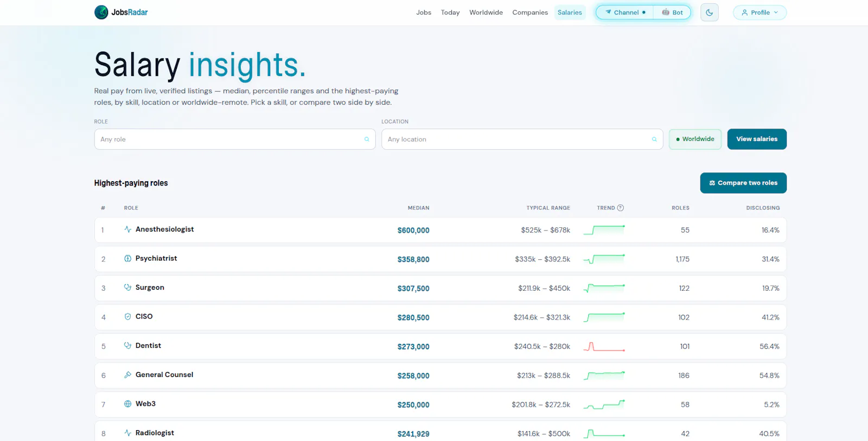The image size is (868, 441).
Task: Open the Bot button
Action: click(x=672, y=12)
